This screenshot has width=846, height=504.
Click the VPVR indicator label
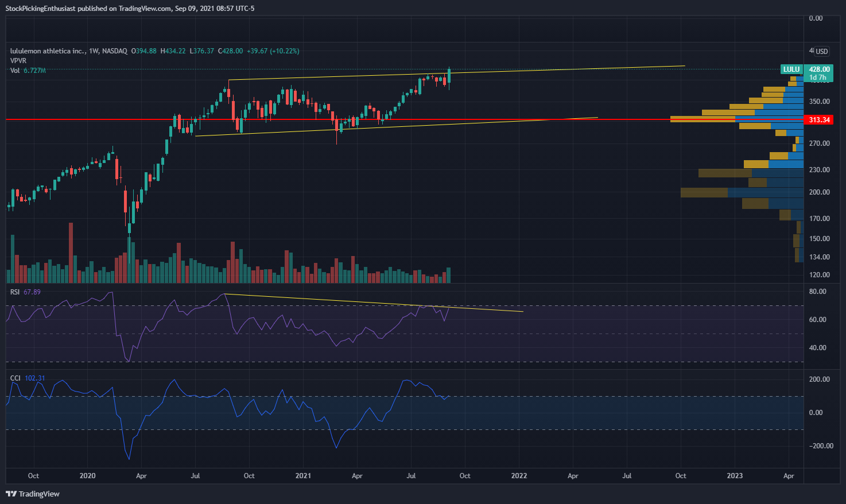coord(18,61)
